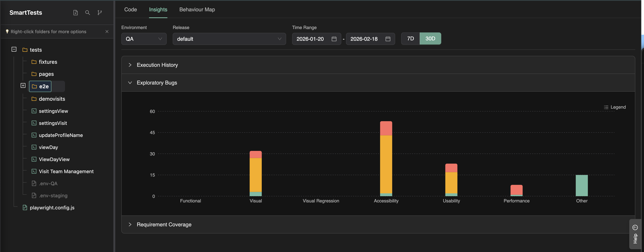
Task: Click the settingsView test file icon
Action: point(34,111)
